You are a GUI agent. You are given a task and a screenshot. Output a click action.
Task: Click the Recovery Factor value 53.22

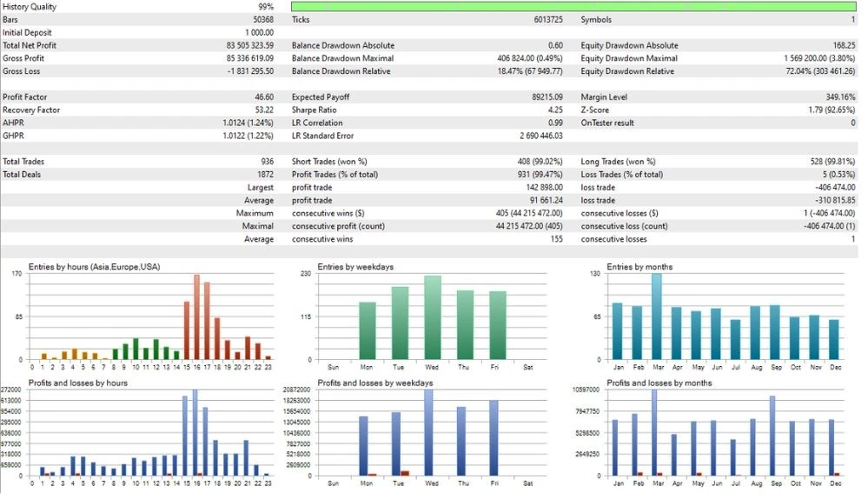point(264,110)
